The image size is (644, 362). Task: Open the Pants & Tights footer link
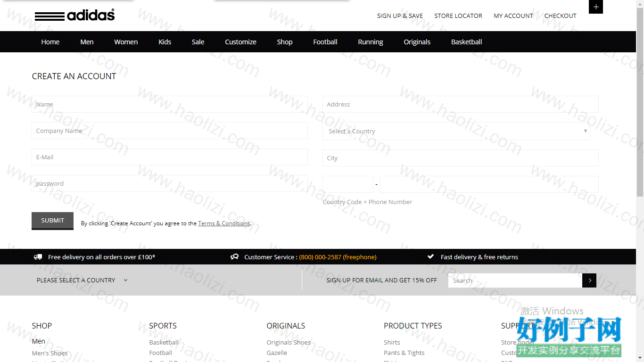404,353
